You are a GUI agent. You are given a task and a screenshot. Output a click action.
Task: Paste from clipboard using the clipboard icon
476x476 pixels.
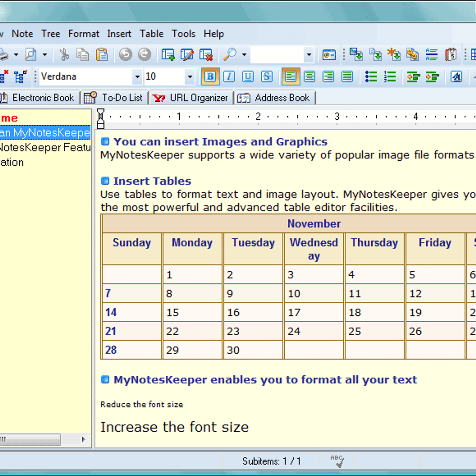pos(102,55)
